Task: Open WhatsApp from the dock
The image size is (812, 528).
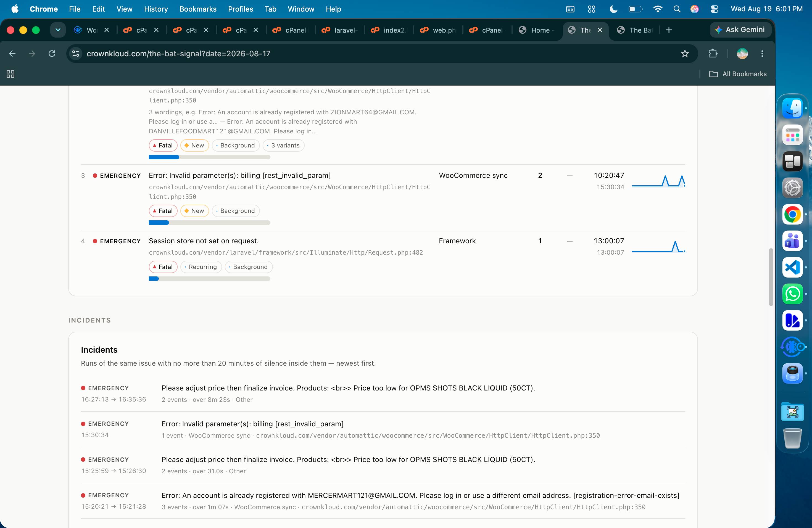Action: click(792, 294)
